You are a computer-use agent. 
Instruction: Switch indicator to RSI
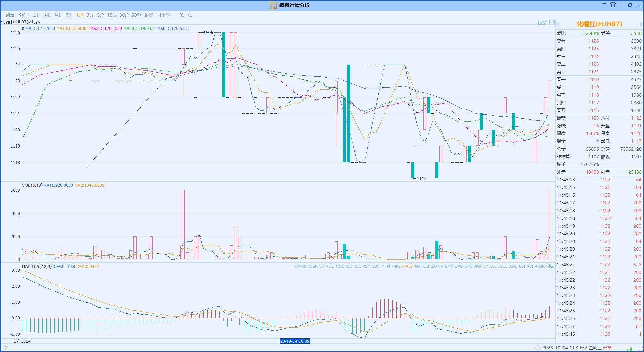pos(348,266)
